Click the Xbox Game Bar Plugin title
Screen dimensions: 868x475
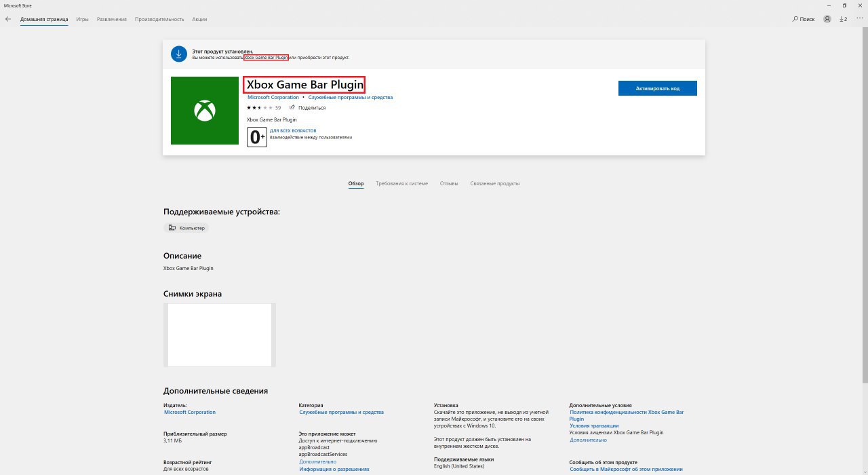click(304, 85)
